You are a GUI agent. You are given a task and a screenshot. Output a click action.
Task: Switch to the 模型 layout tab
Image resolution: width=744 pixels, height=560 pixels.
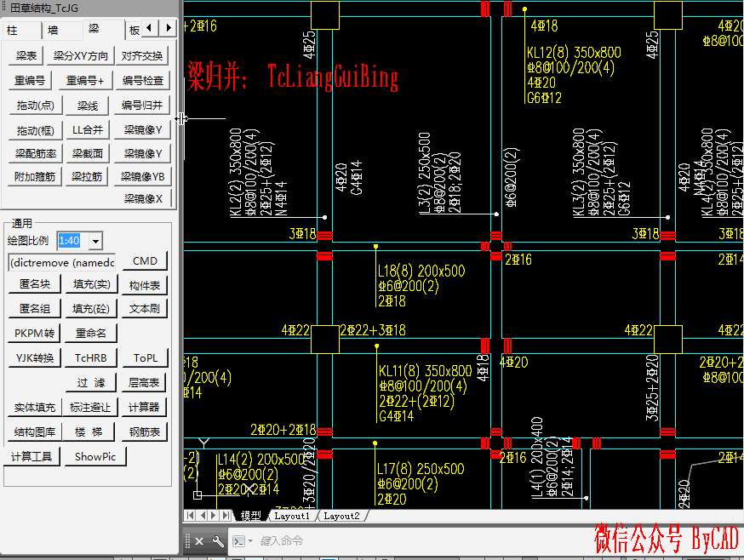[x=250, y=516]
